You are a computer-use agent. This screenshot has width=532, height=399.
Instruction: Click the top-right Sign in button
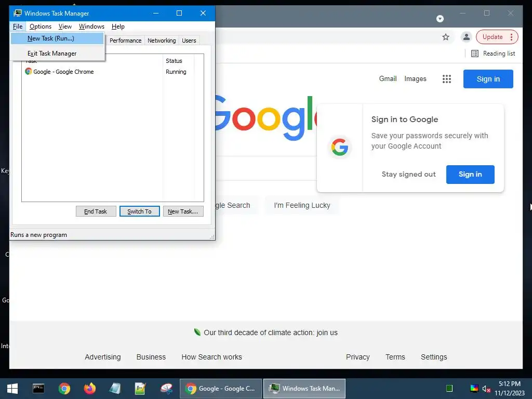tap(488, 79)
